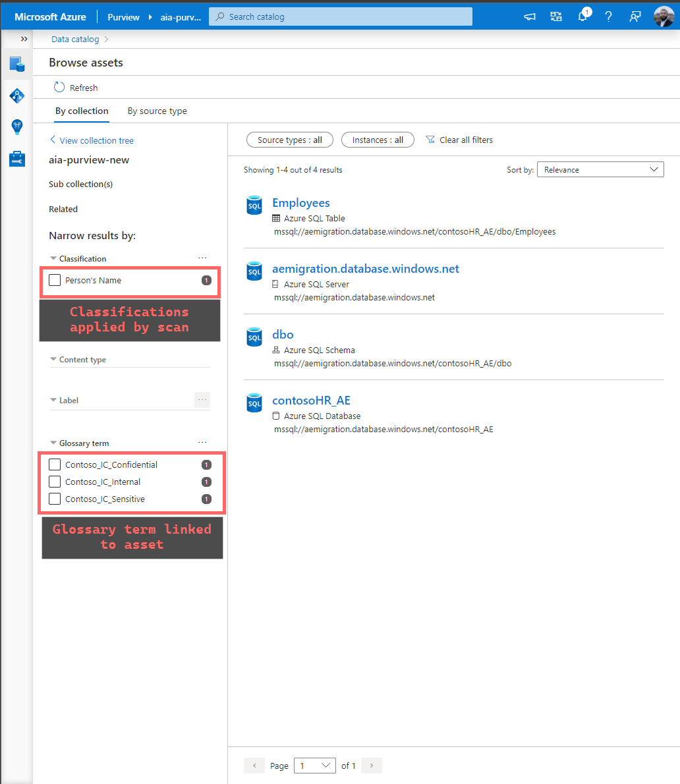Open the Source types filter pill
This screenshot has width=680, height=784.
290,140
